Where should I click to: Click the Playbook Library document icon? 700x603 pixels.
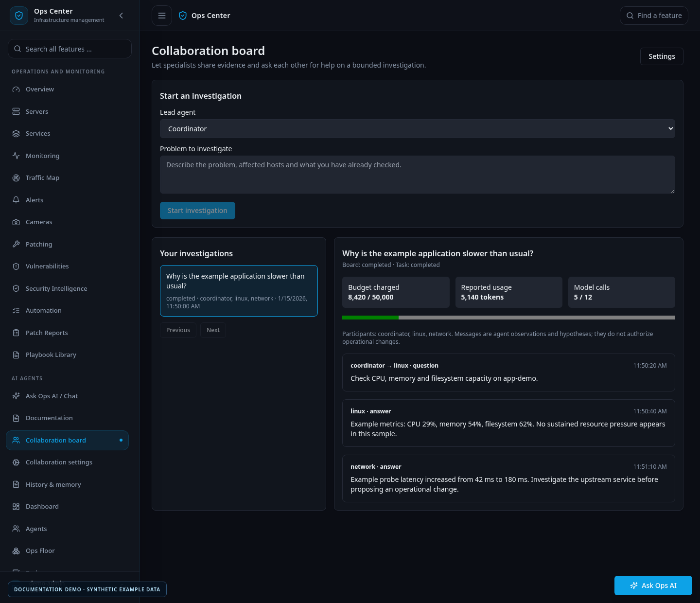[16, 355]
